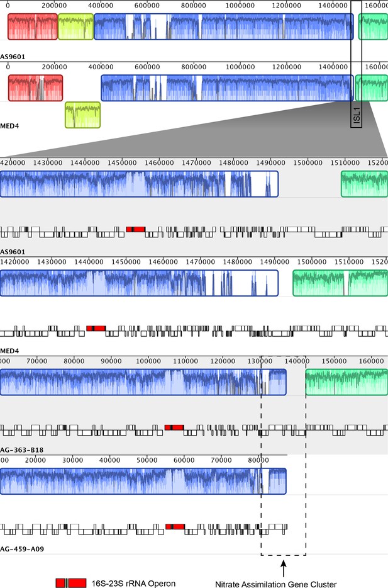
Task: Click the ISL1 vertical label
Action: pyautogui.click(x=357, y=115)
